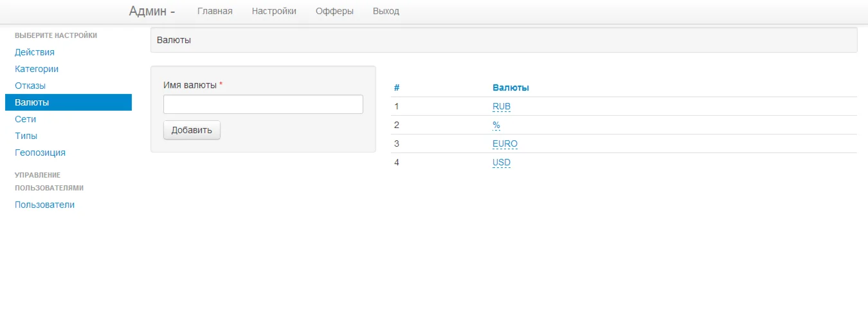Go to Офферы in the navbar
The image size is (868, 314).
pyautogui.click(x=334, y=11)
